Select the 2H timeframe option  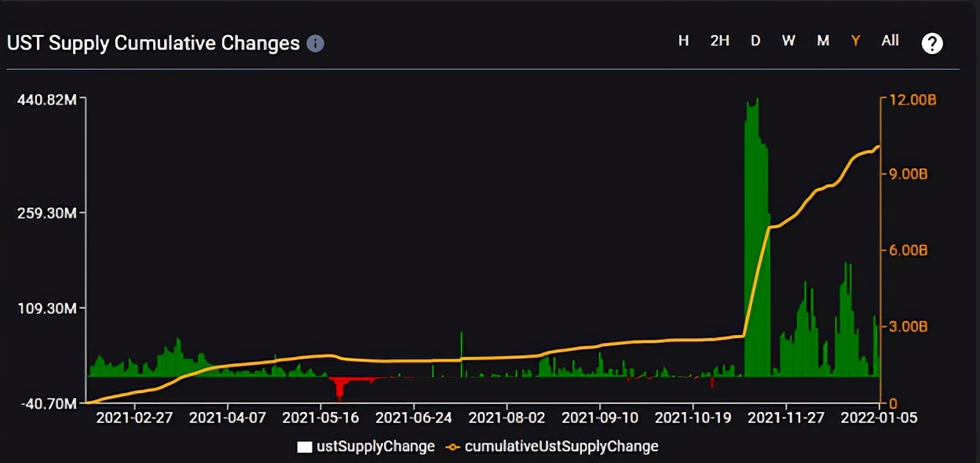719,41
